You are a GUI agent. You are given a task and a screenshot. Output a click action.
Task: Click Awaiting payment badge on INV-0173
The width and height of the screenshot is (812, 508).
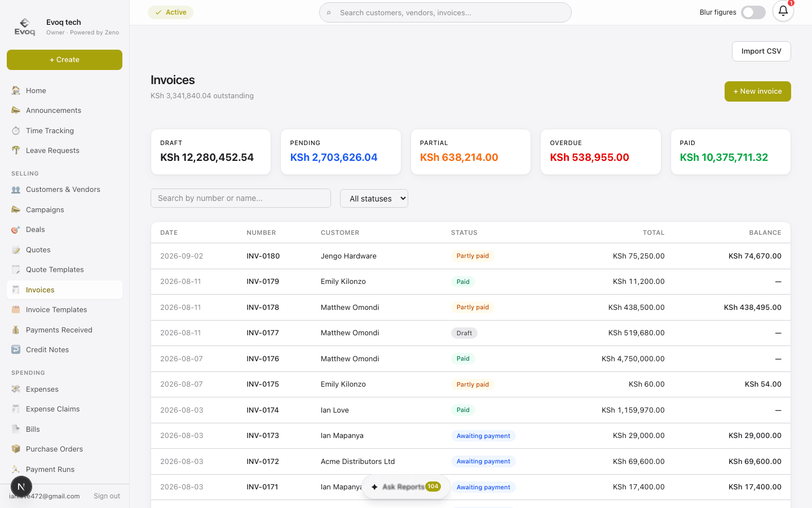(483, 436)
